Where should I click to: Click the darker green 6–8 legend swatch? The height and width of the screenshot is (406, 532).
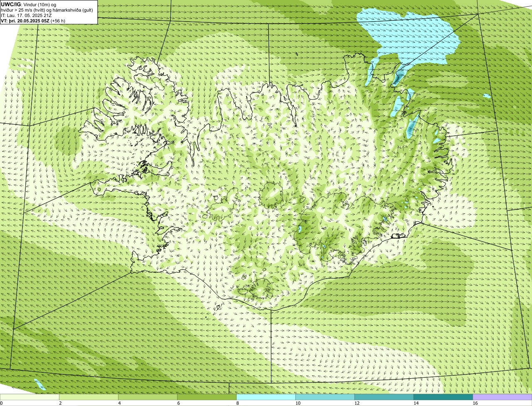point(207,397)
